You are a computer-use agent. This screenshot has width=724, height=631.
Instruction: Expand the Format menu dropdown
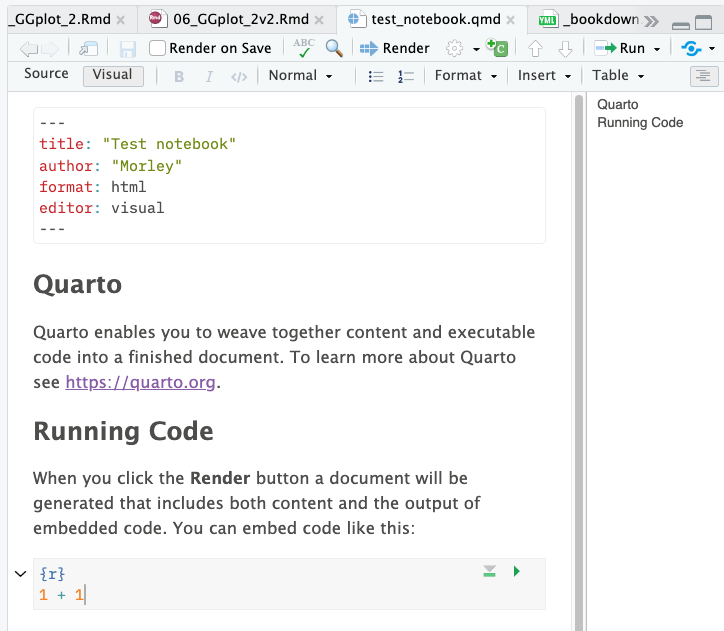(465, 76)
